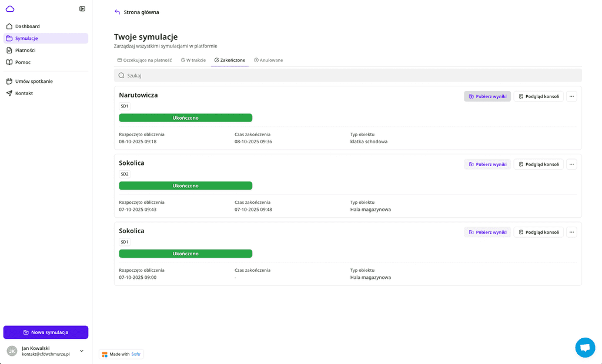The image size is (602, 364).
Task: Open Kontakt in the sidebar
Action: pyautogui.click(x=24, y=93)
